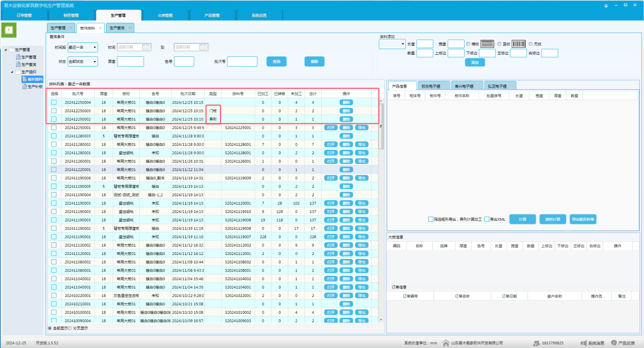Open the end-date calendar picker icon

(x=203, y=47)
